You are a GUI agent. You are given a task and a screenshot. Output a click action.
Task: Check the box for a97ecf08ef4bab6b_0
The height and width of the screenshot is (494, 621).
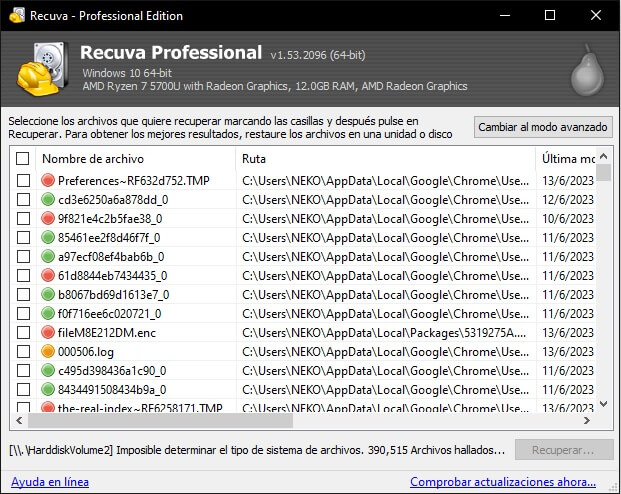pyautogui.click(x=23, y=257)
